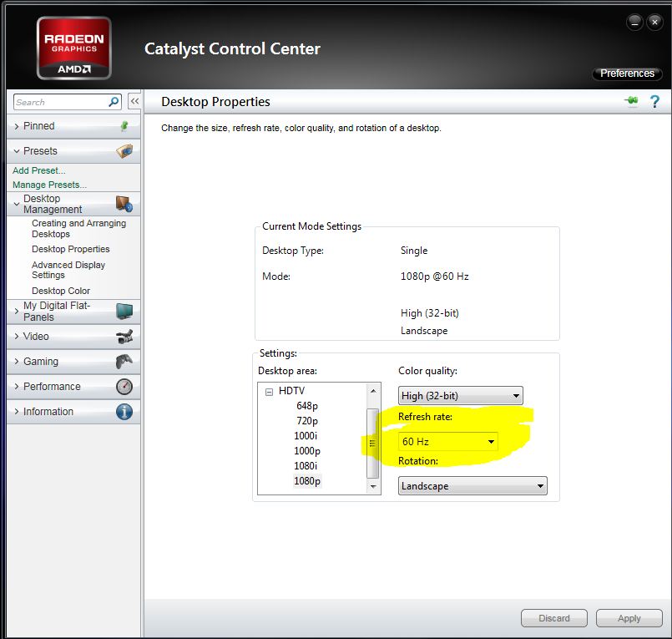This screenshot has height=639, width=672.
Task: Click the Desktop area scrollbar thumb
Action: pyautogui.click(x=372, y=443)
